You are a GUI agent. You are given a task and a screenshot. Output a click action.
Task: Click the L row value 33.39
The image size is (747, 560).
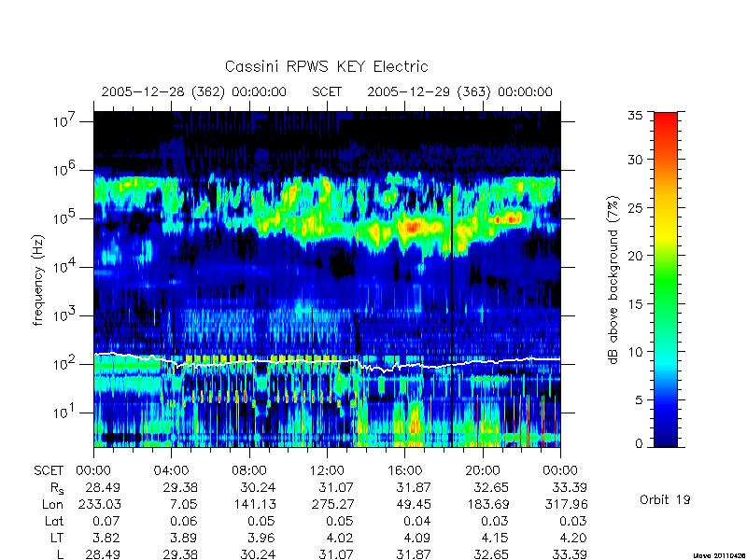pos(570,554)
